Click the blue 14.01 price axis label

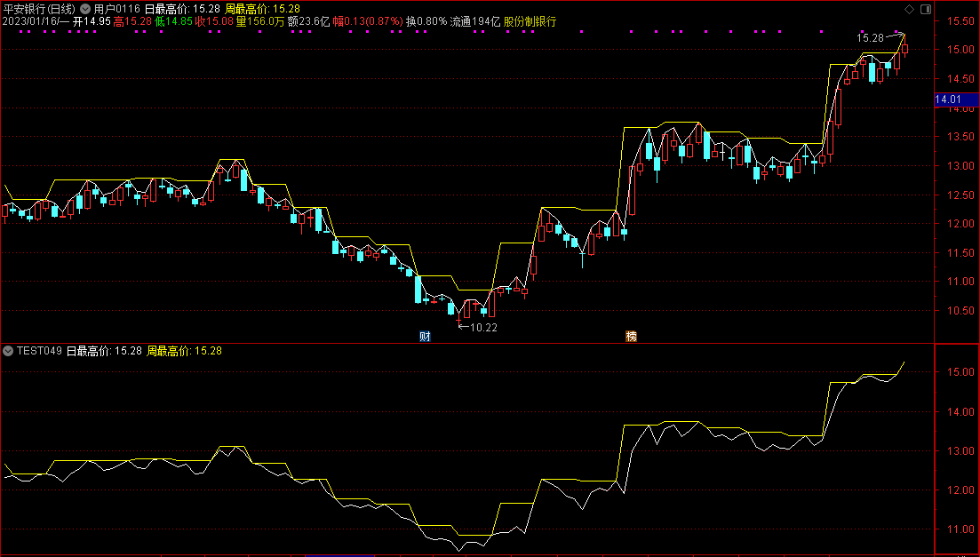point(949,100)
